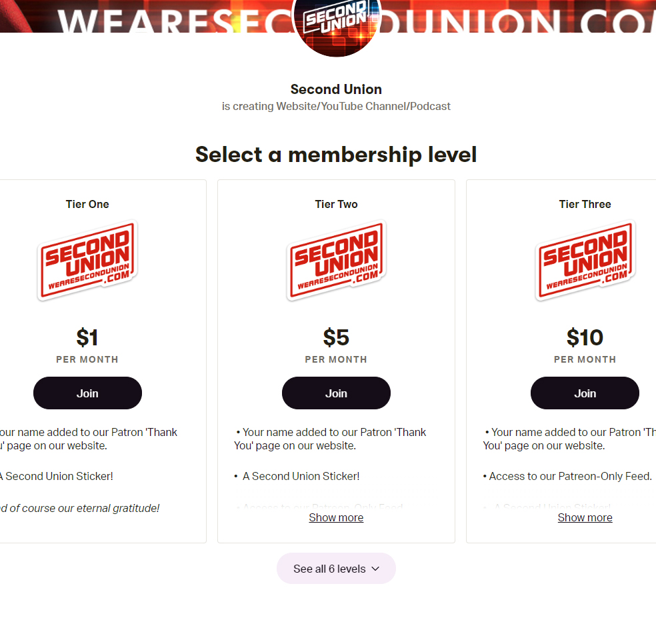Viewport: 656px width, 644px height.
Task: Expand Tier Two benefits with Show more
Action: tap(336, 518)
